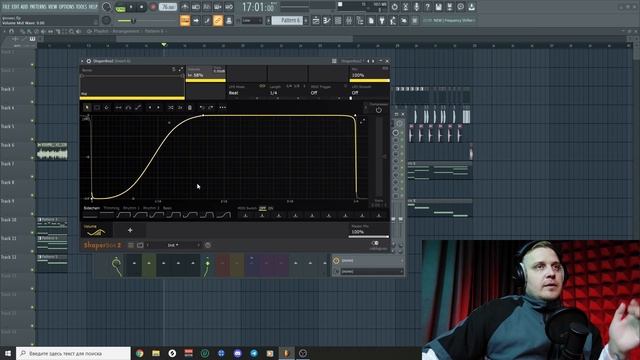Click the tempo display button

tap(167, 7)
